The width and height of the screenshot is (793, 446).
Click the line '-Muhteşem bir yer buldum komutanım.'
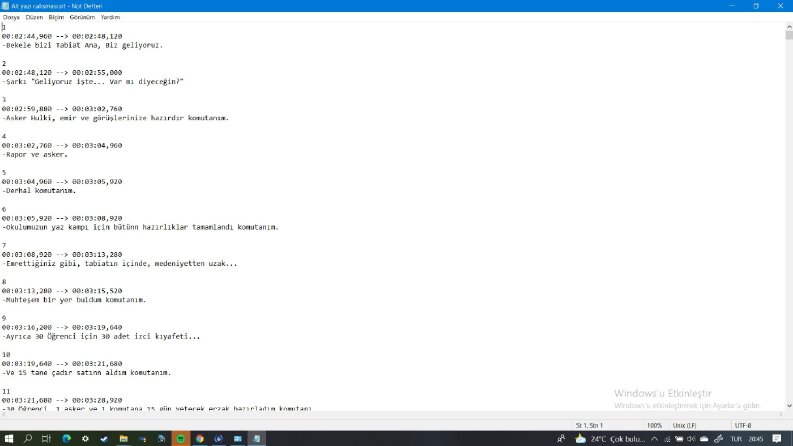click(x=74, y=300)
